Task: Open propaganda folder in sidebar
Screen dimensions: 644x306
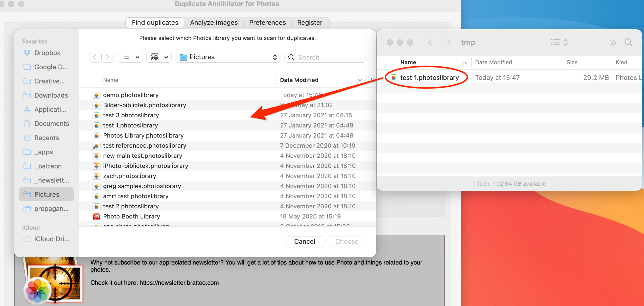Action: tap(47, 209)
